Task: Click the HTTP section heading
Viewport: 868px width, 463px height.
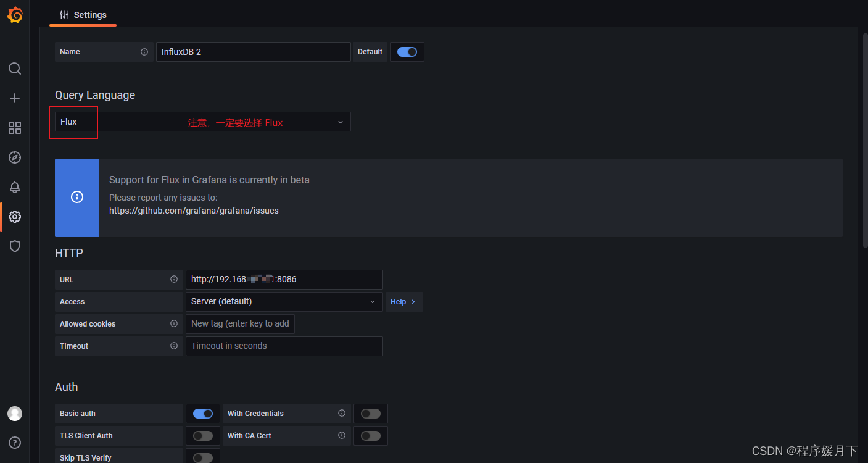Action: click(x=69, y=253)
